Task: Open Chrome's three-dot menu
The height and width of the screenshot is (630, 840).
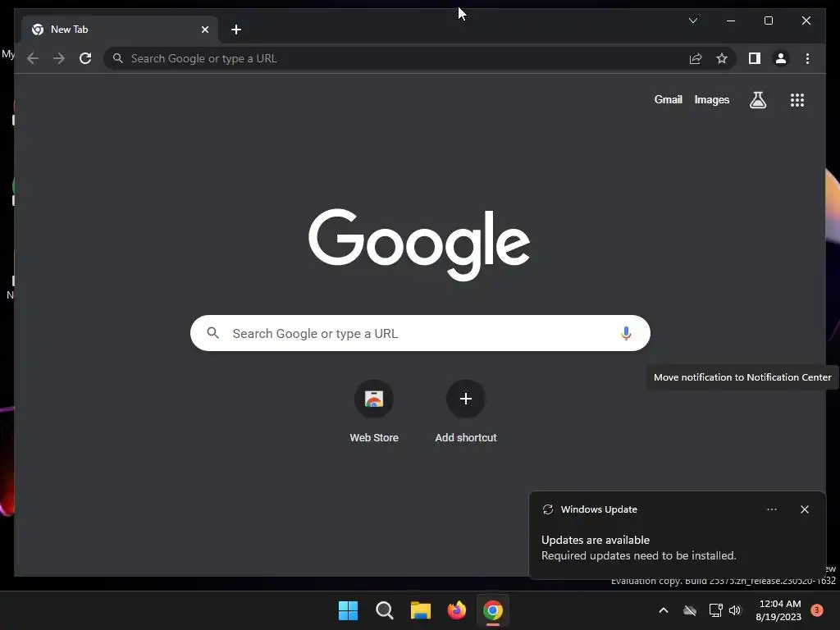Action: [807, 58]
